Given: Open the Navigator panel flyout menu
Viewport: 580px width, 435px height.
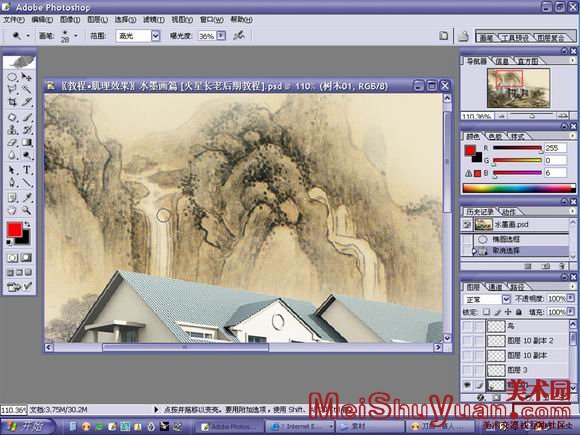Looking at the screenshot, I should point(572,60).
